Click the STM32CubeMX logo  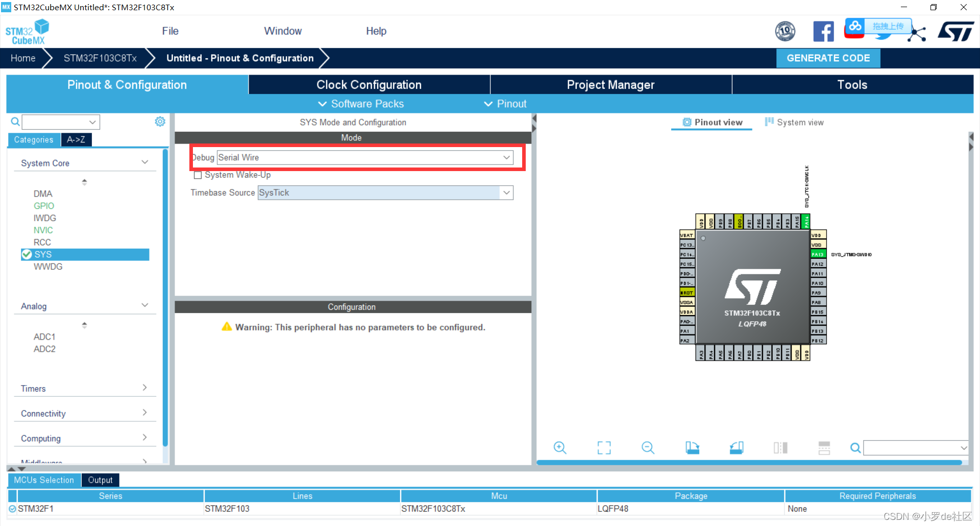coord(27,32)
